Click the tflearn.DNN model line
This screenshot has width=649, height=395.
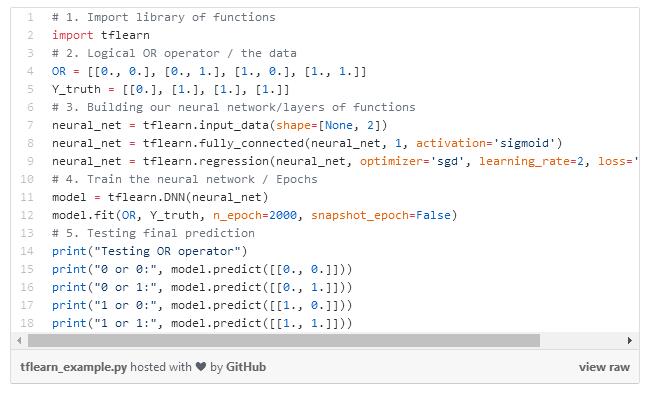click(160, 197)
